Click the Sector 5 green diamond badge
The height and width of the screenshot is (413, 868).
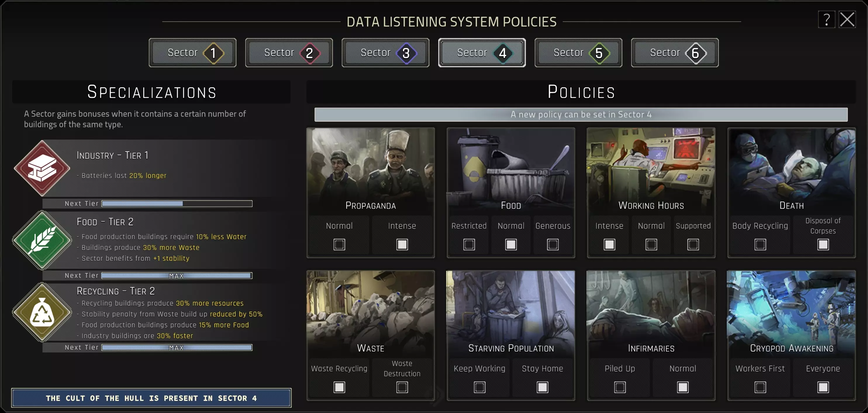pos(599,53)
